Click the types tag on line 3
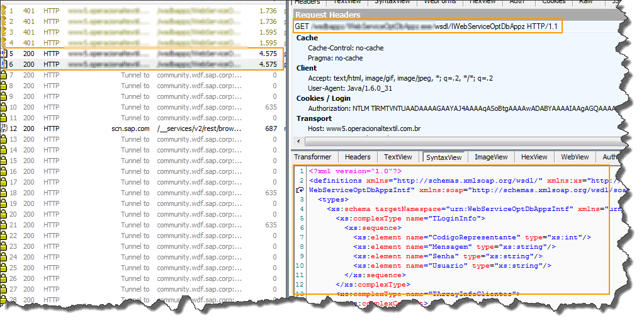 pyautogui.click(x=333, y=199)
